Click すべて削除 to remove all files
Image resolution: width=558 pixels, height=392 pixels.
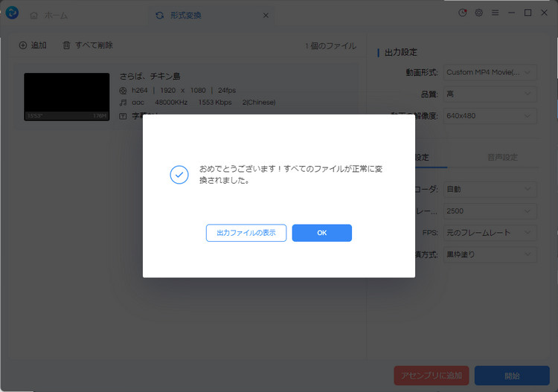coord(88,45)
